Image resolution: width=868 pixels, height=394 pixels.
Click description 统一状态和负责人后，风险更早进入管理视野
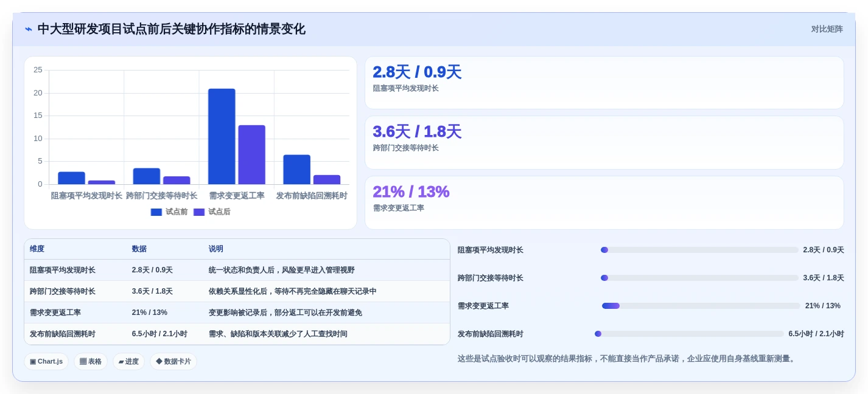pos(282,270)
